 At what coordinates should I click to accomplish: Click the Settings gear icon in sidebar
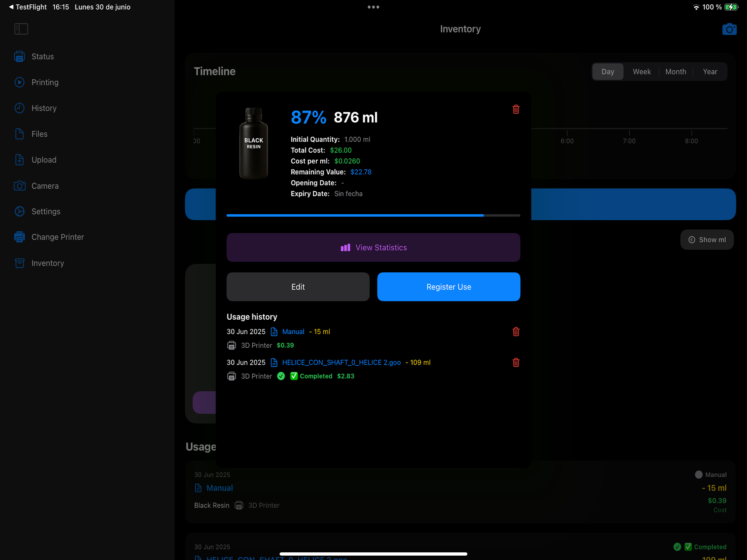pyautogui.click(x=20, y=211)
